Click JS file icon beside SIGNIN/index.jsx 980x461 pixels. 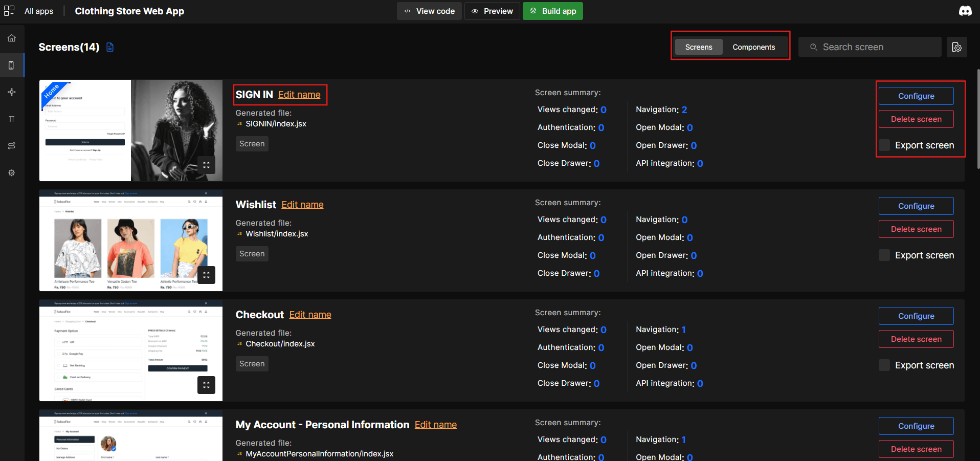pyautogui.click(x=239, y=124)
